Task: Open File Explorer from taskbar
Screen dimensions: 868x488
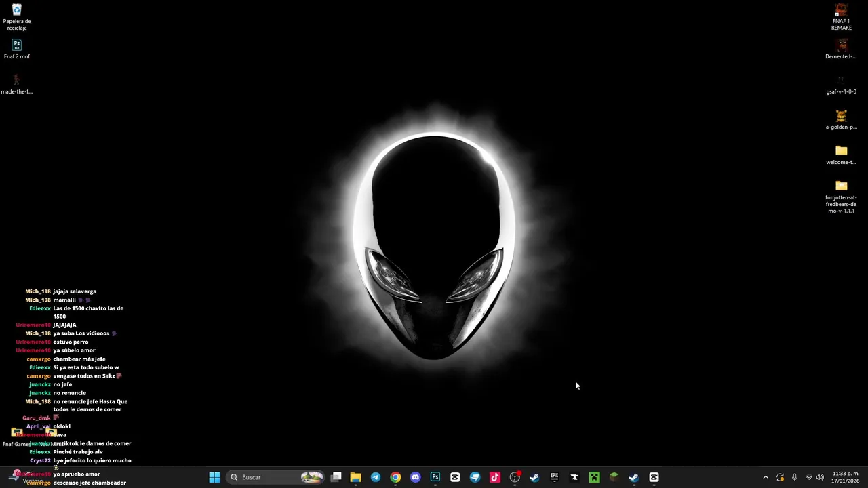Action: click(x=355, y=477)
